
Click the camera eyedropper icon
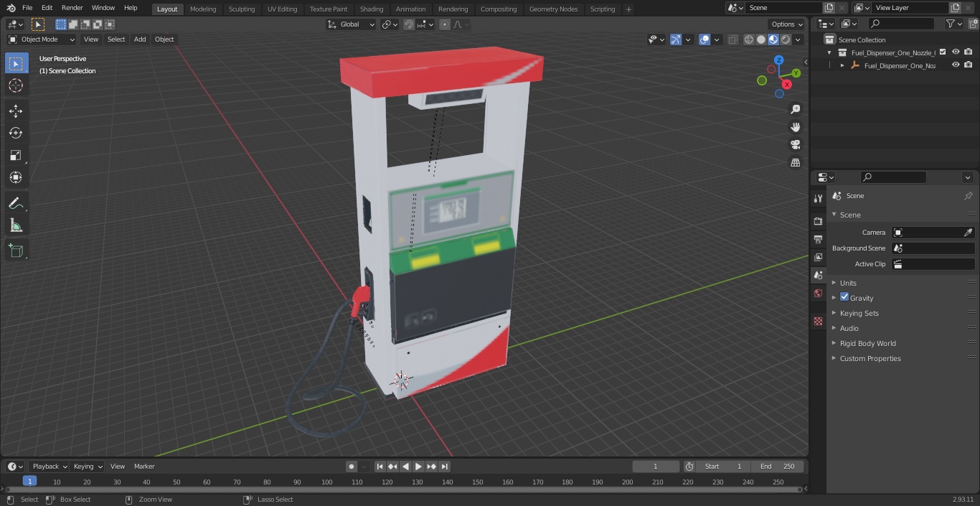pyautogui.click(x=968, y=233)
